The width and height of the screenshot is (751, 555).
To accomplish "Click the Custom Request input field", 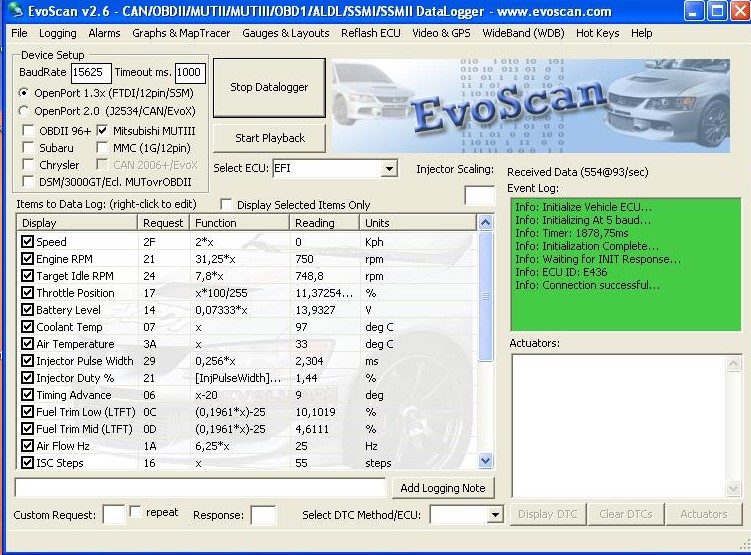I will click(114, 515).
